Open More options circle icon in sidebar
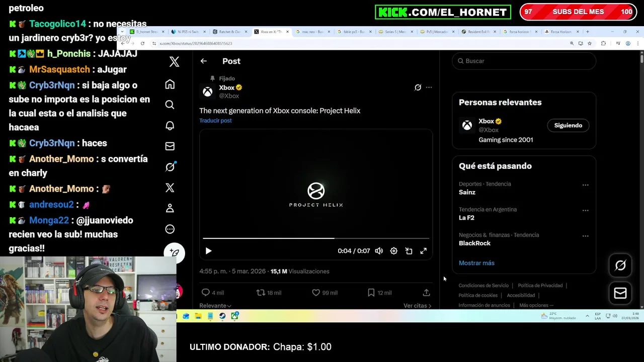The height and width of the screenshot is (362, 644). pos(170,229)
